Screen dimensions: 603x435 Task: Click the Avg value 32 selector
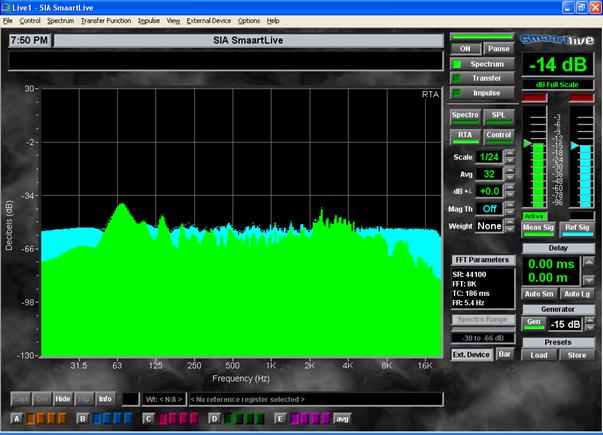tap(489, 174)
